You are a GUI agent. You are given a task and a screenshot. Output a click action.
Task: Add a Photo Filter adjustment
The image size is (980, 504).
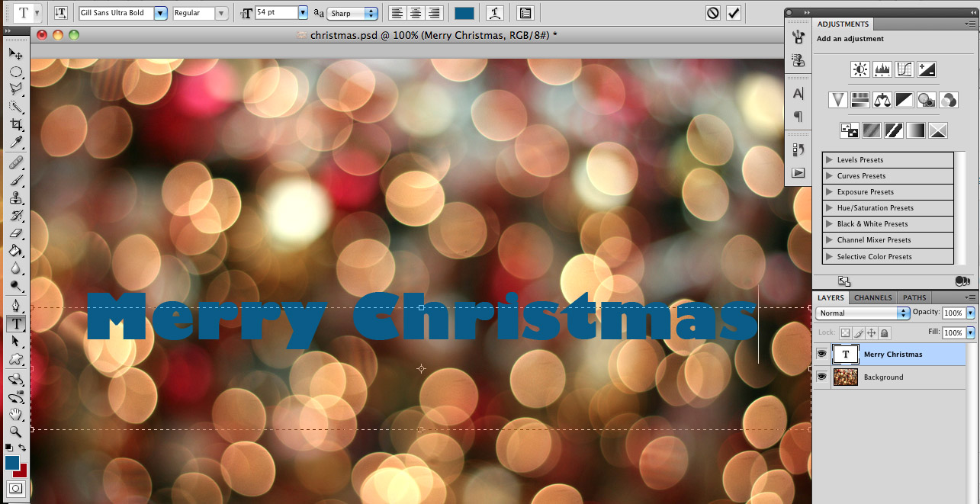927,100
